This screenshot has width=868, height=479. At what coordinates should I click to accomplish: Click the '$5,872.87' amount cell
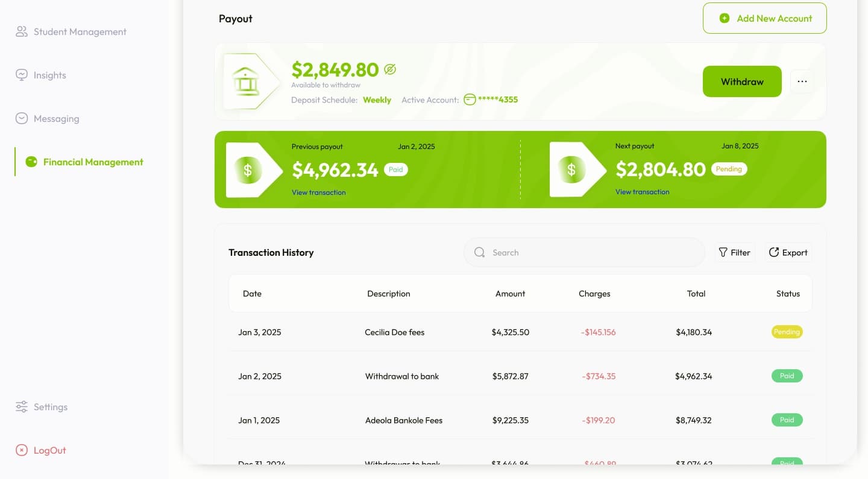(x=510, y=376)
